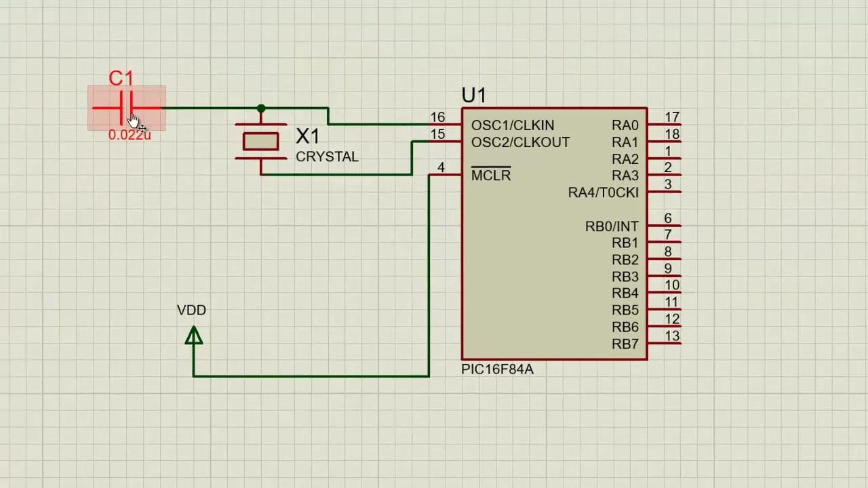Screen dimensions: 868x488
Task: Click the C1 reference label
Action: (121, 79)
